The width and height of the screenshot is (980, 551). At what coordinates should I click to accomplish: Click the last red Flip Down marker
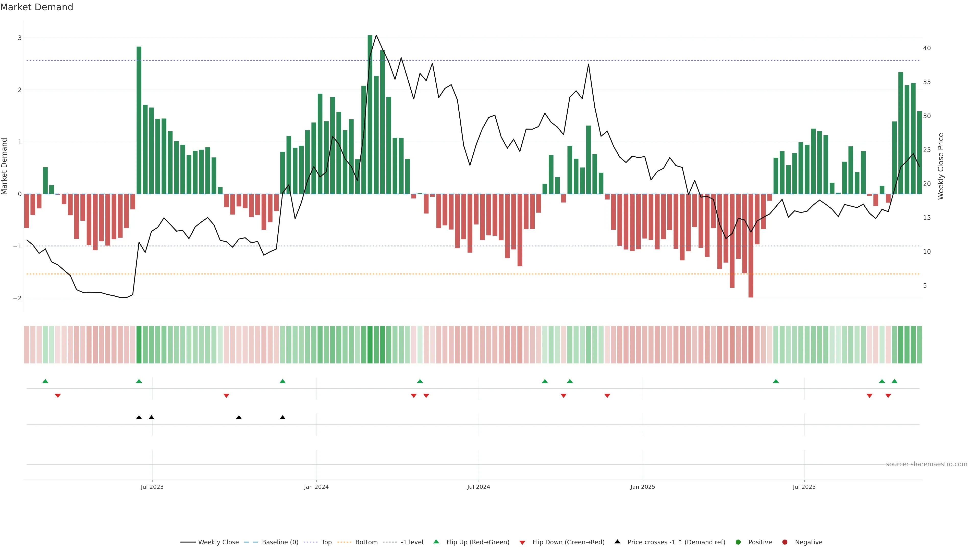click(x=888, y=396)
